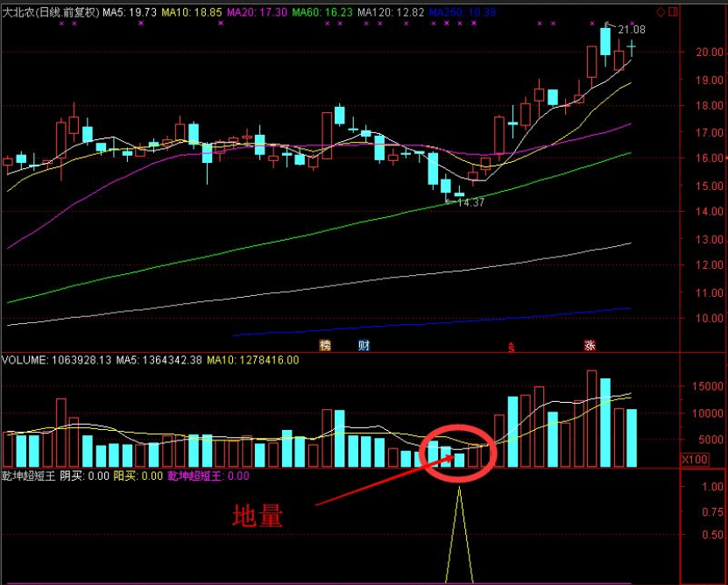Click the VOLUME: 1063928.13 readout
Viewport: 728px width, 585px height.
coord(57,360)
